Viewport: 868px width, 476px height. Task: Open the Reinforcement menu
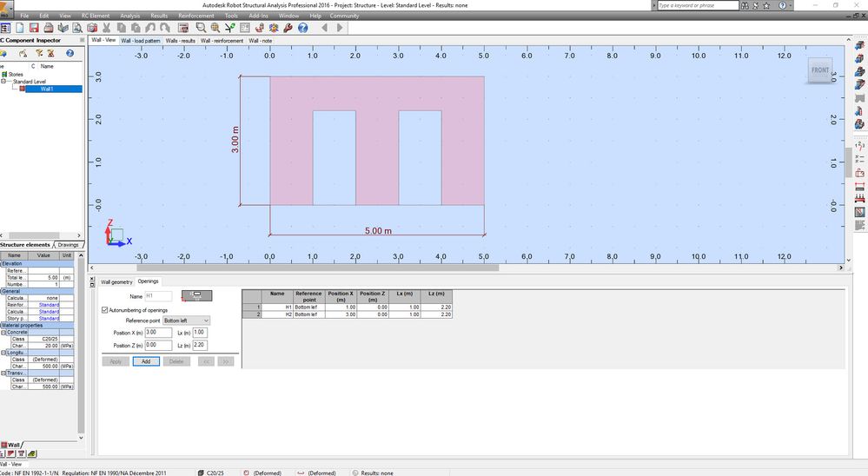point(196,16)
